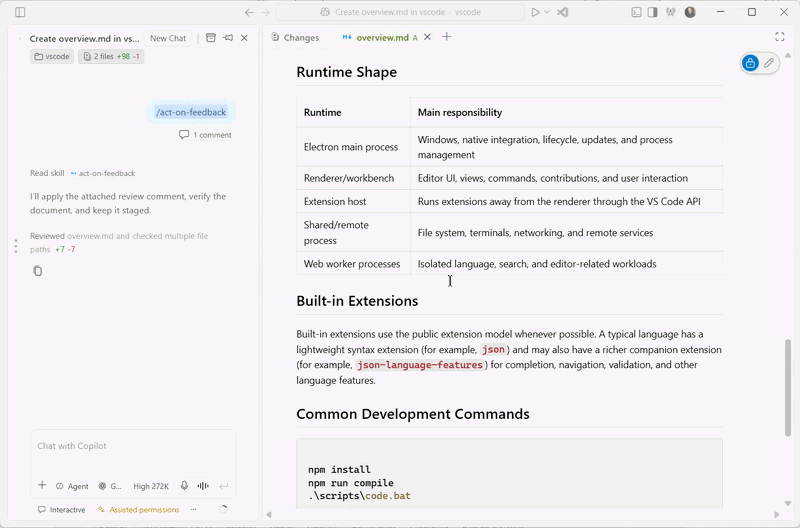Open the act-on-feedback skill link
This screenshot has width=800, height=528.
click(x=103, y=173)
